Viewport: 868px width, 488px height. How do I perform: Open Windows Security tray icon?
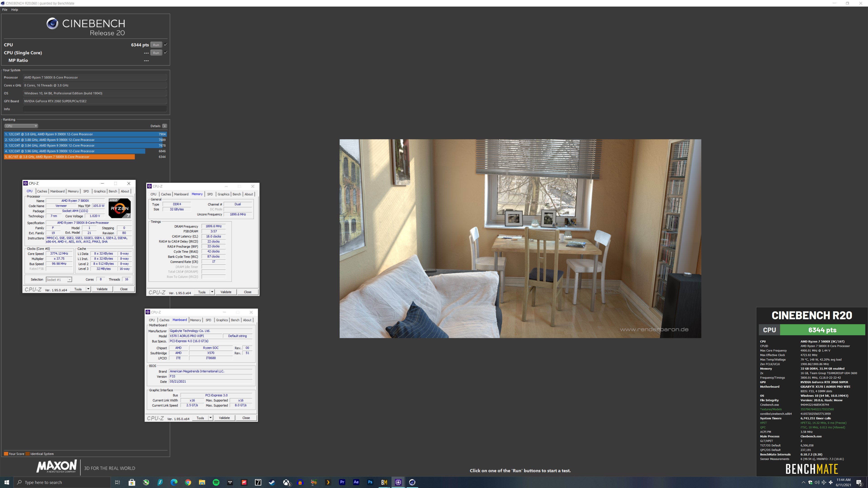click(810, 482)
